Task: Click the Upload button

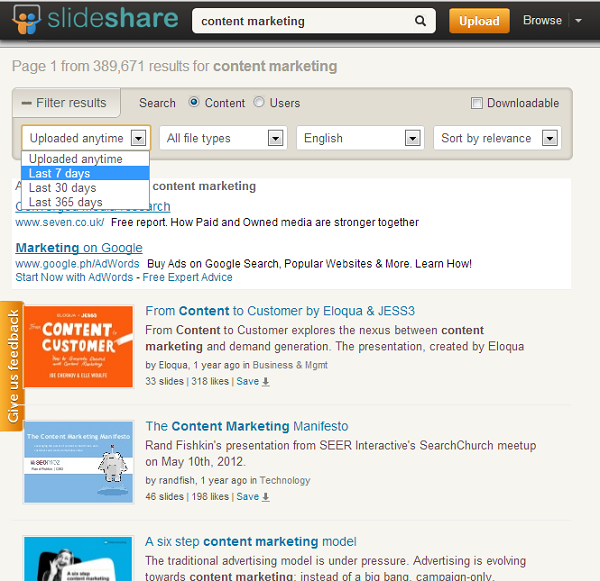Action: point(479,21)
